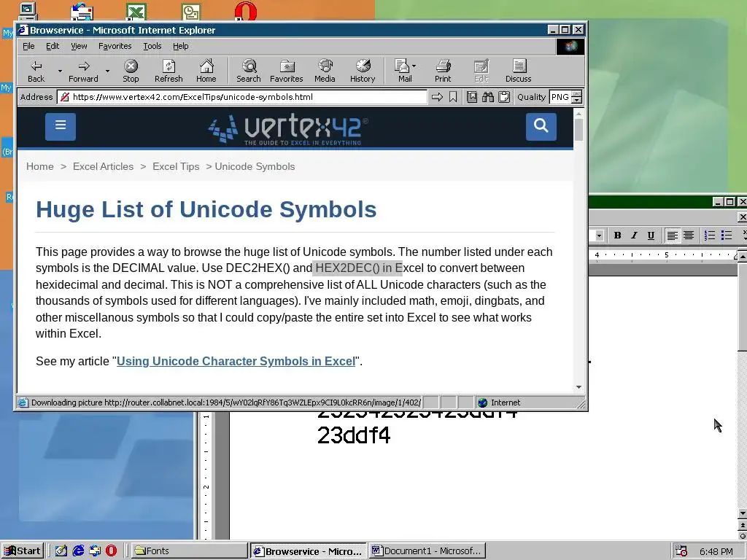Toggle Underline in the Word window
The image size is (747, 560).
click(651, 236)
